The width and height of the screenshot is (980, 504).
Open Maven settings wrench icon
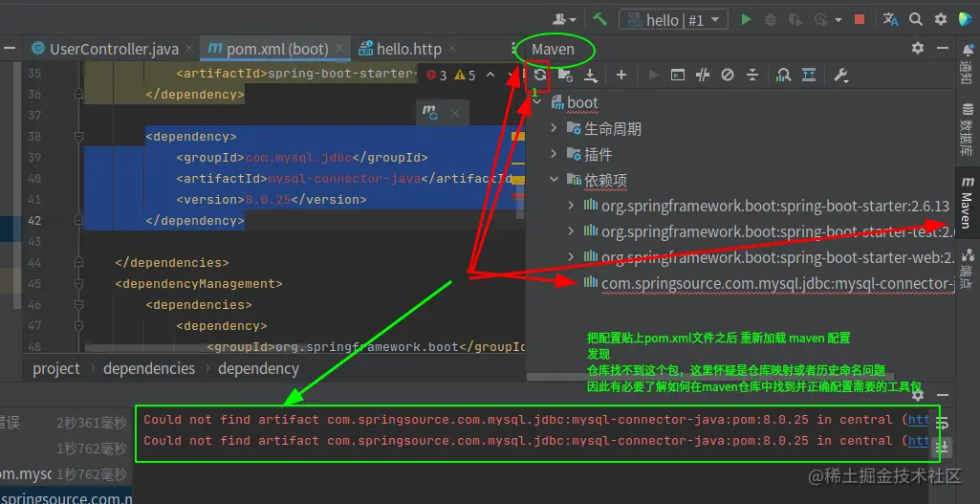[x=840, y=76]
